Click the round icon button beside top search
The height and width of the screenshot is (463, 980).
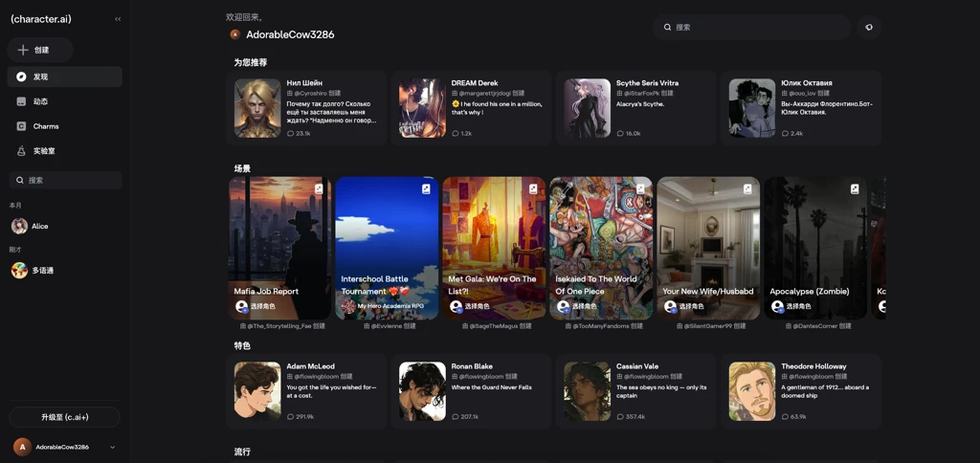coord(869,28)
